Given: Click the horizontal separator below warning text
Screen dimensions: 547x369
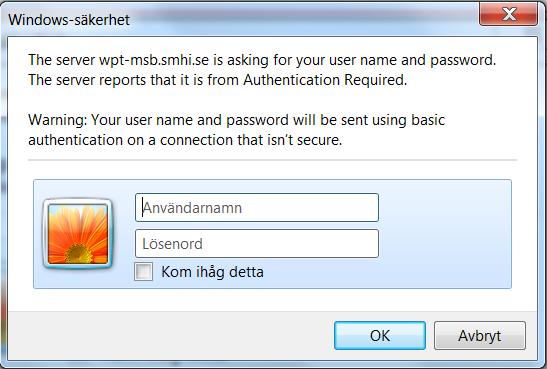Looking at the screenshot, I should [272, 160].
